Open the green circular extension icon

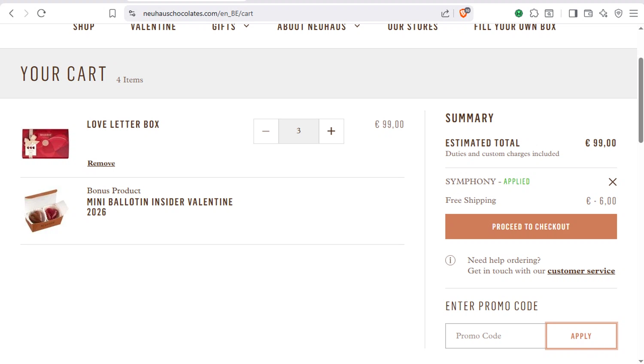coord(519,13)
